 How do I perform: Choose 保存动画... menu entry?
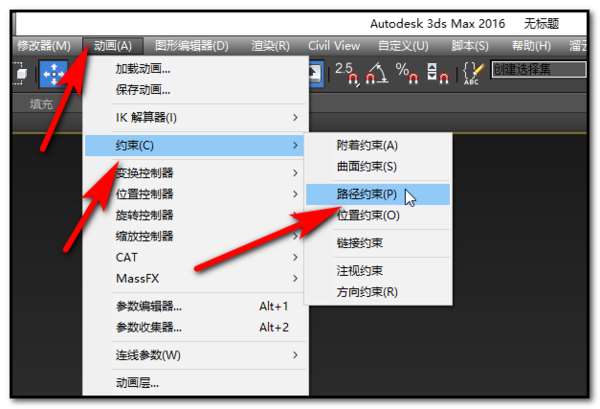click(x=195, y=90)
